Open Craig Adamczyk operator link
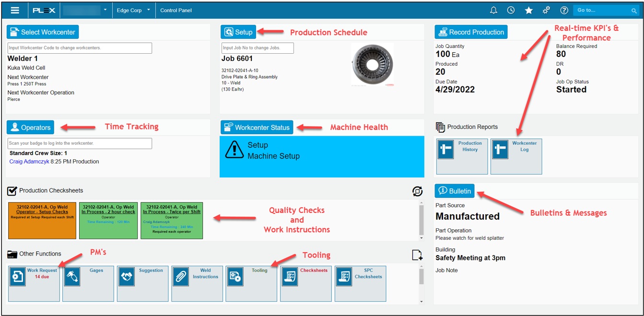Viewport: 644px width, 316px height. 29,162
